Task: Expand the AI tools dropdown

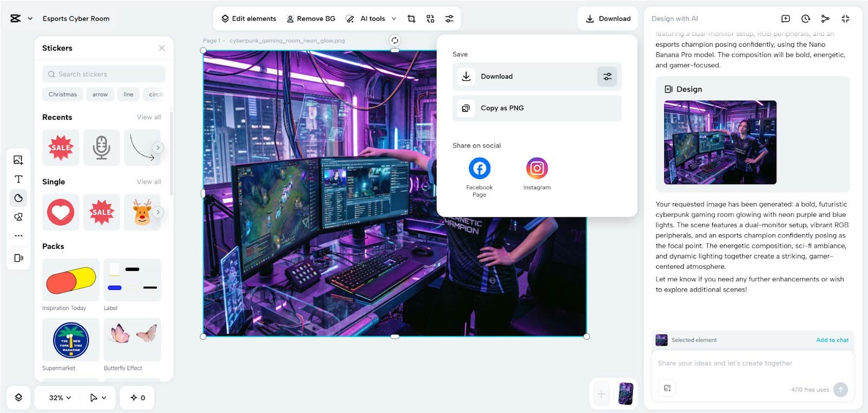Action: pos(394,18)
